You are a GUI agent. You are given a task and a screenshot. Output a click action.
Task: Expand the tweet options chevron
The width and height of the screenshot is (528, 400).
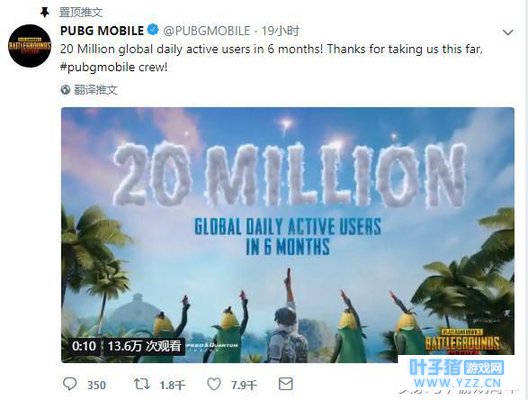(507, 32)
